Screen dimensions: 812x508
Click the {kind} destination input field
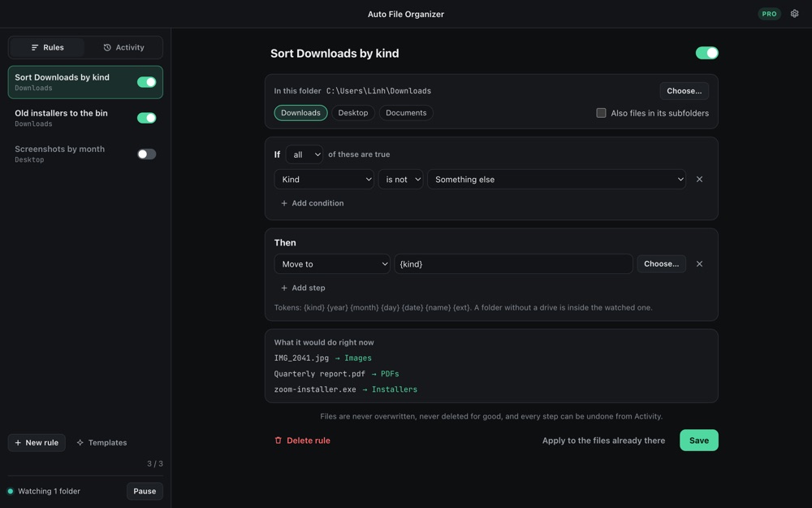click(514, 264)
